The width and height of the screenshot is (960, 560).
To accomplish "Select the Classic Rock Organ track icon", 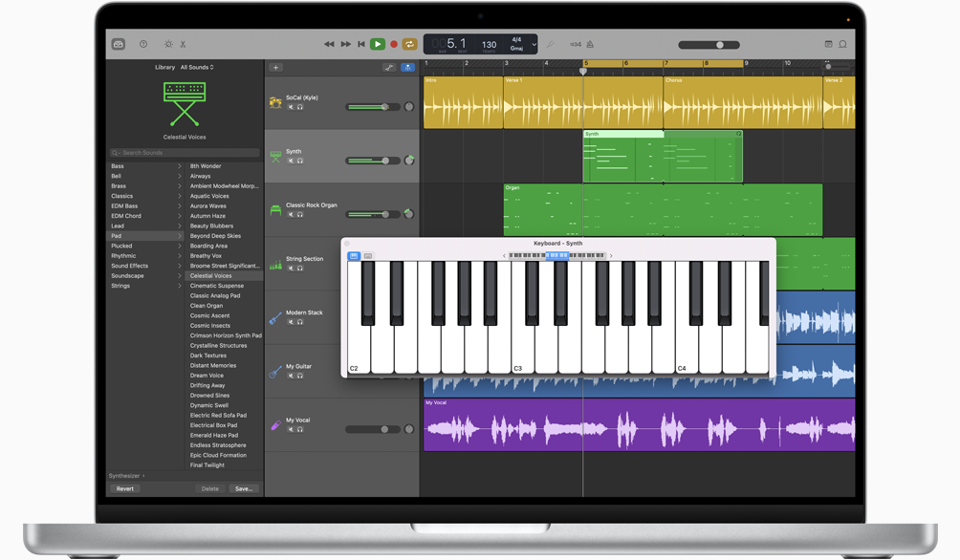I will click(275, 210).
